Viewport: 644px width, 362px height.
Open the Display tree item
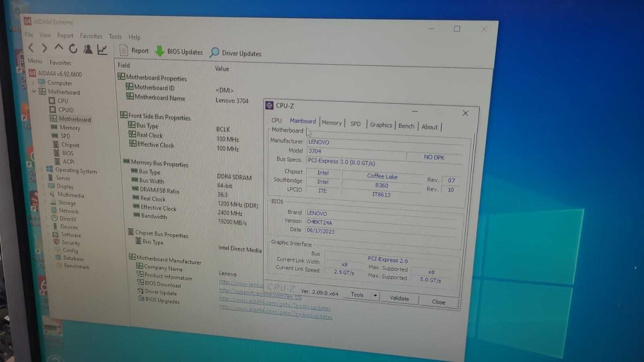[x=61, y=186]
